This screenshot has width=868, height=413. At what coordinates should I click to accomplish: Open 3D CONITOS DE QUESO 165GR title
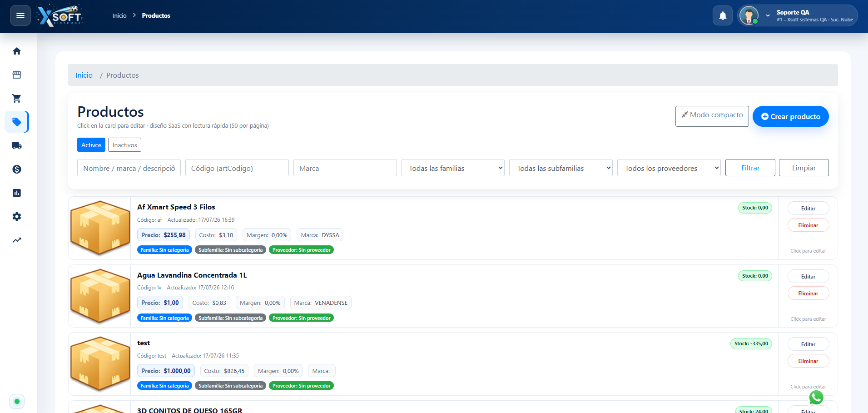click(x=190, y=410)
